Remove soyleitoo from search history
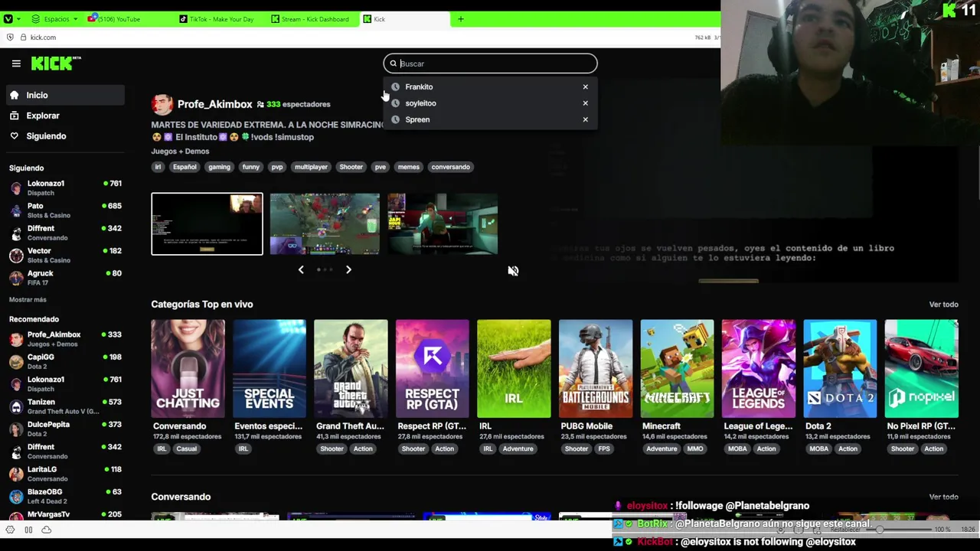This screenshot has width=980, height=551. click(585, 103)
